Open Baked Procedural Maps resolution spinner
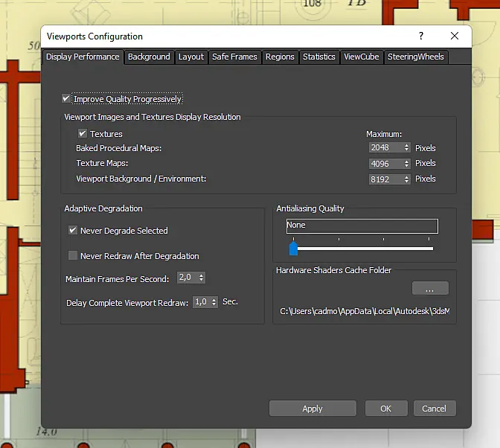This screenshot has height=448, width=500. 406,147
